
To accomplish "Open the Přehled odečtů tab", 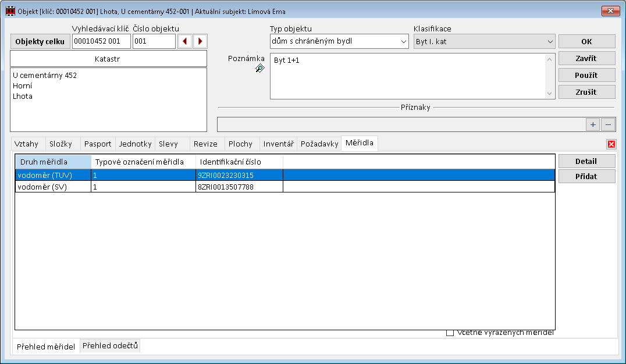I will point(110,346).
